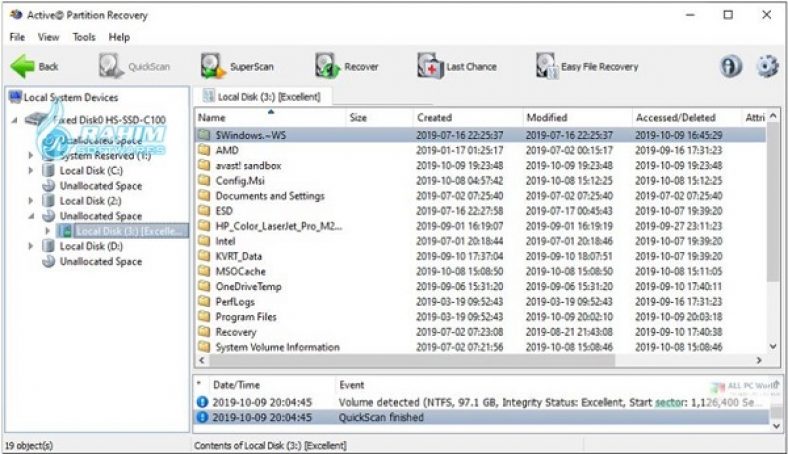
Task: Sort by Size column header
Action: (379, 118)
